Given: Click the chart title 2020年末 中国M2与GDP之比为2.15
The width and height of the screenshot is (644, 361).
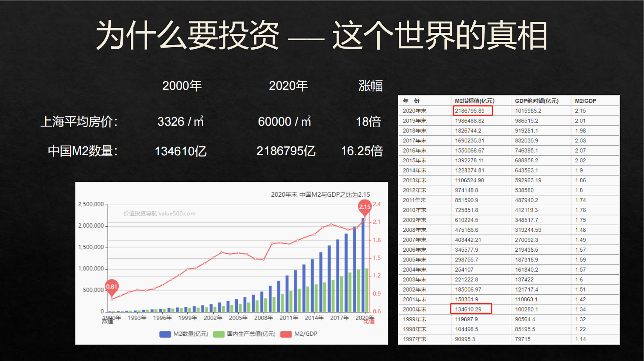Looking at the screenshot, I should pyautogui.click(x=321, y=194).
